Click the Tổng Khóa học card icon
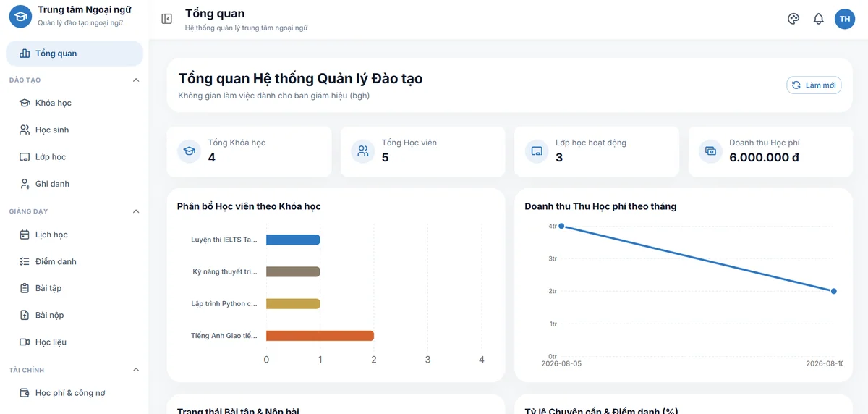This screenshot has width=868, height=414. (x=189, y=151)
